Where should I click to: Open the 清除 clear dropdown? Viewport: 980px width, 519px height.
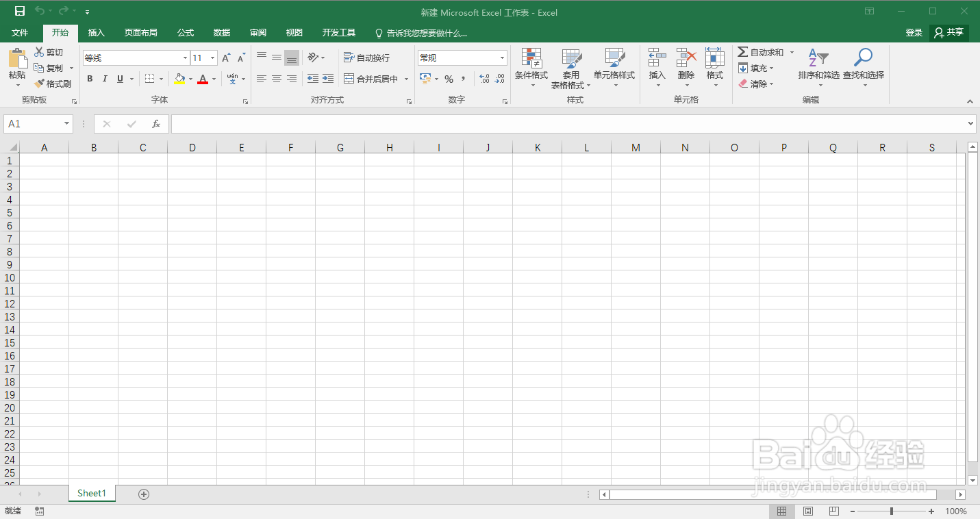(755, 84)
